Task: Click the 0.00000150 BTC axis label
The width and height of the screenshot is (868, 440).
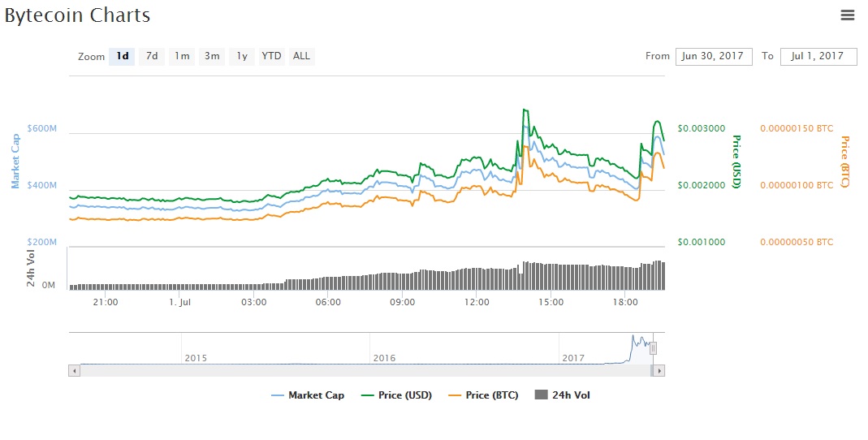Action: pos(797,128)
